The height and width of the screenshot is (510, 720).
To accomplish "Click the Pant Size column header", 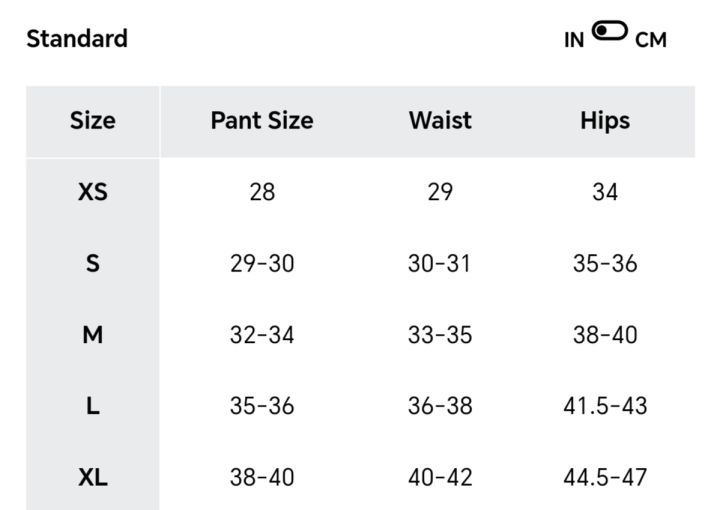I will 262,121.
